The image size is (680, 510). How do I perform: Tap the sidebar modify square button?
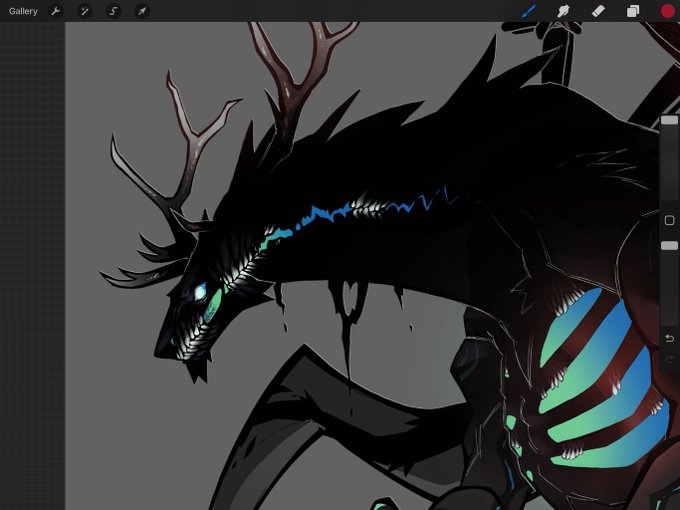[669, 220]
